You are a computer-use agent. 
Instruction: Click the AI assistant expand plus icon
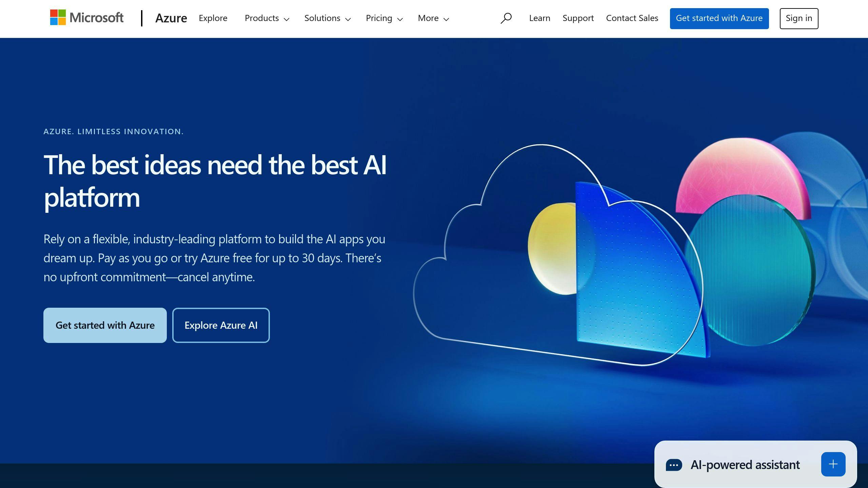pyautogui.click(x=832, y=464)
